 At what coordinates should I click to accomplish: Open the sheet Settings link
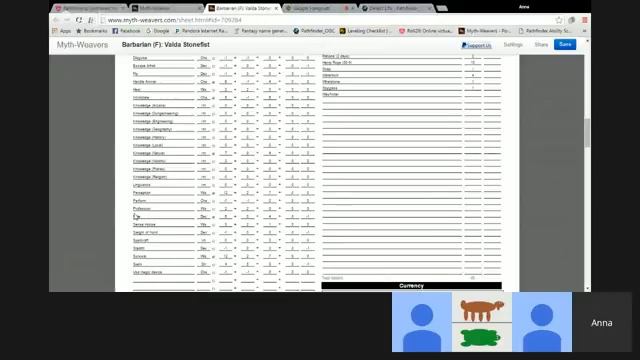tap(513, 44)
